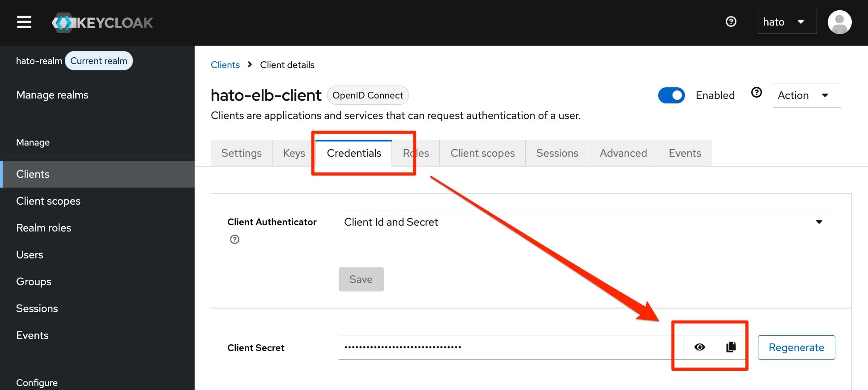Click the Client Authenticator help icon

234,240
